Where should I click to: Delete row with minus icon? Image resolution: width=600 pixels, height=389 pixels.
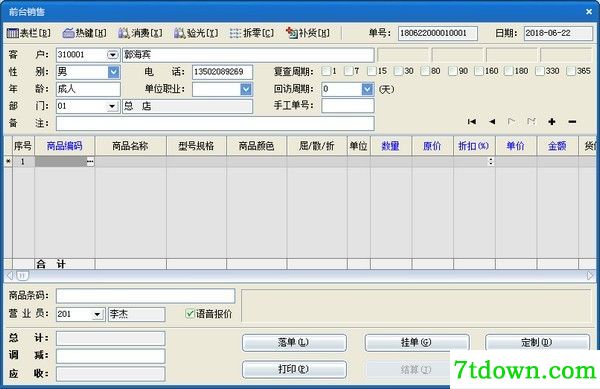[x=572, y=122]
